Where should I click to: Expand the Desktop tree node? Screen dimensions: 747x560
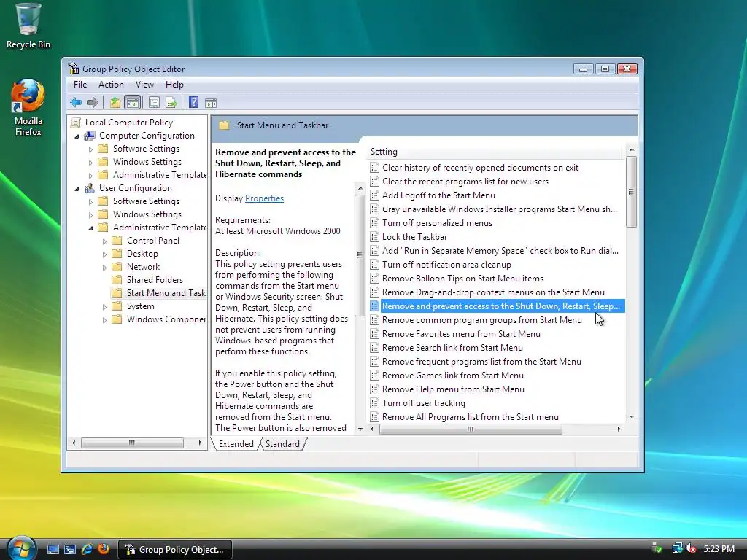click(104, 254)
